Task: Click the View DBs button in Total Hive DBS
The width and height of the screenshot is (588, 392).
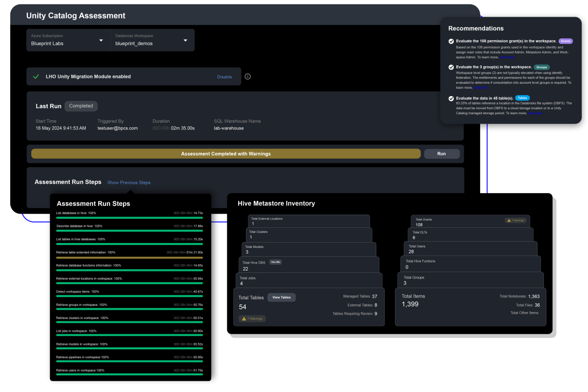Action: pyautogui.click(x=275, y=262)
